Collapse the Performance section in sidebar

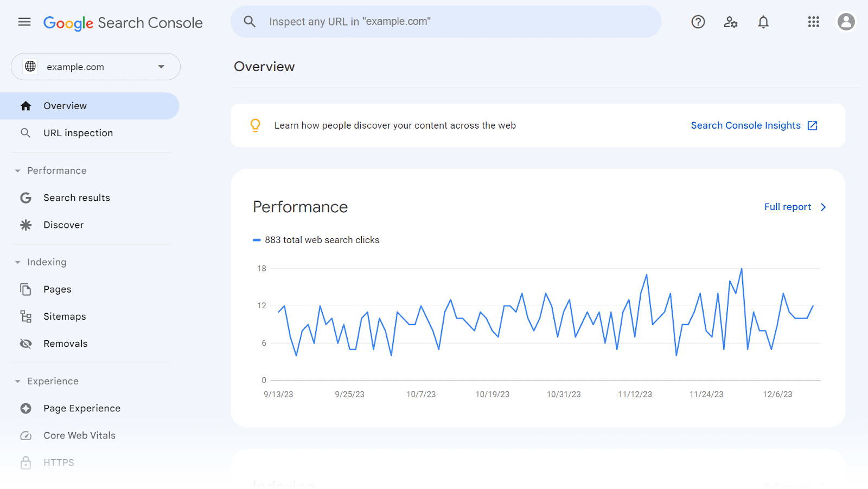(x=18, y=170)
